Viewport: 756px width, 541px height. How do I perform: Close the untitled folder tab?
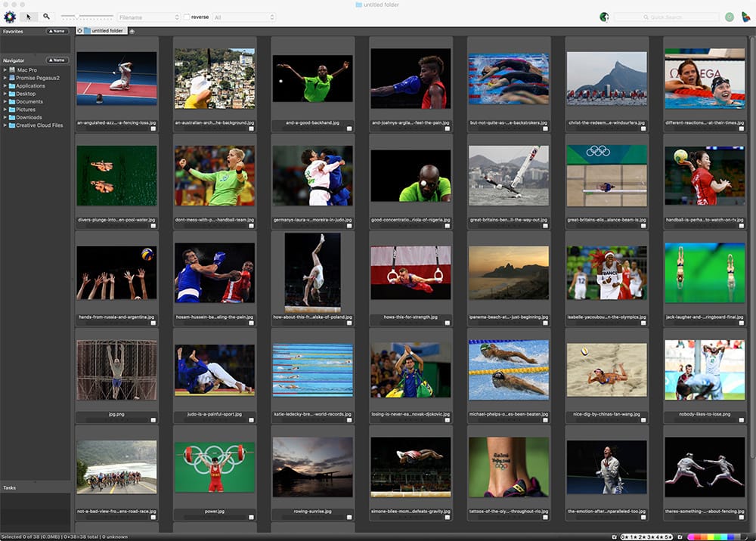80,31
